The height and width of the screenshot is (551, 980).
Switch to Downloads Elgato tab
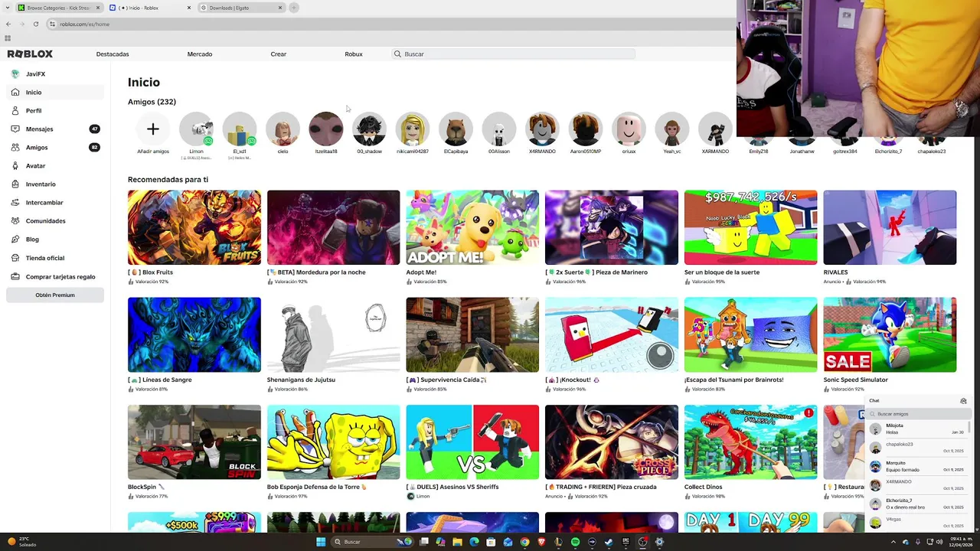(240, 8)
